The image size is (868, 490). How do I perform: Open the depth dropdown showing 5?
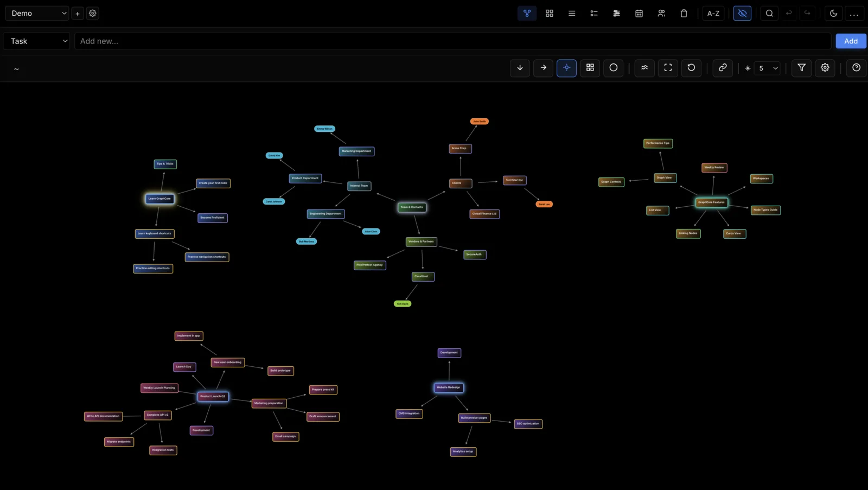[768, 68]
